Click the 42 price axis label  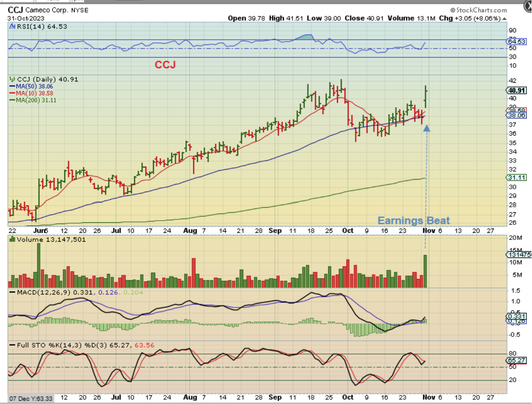(x=513, y=81)
